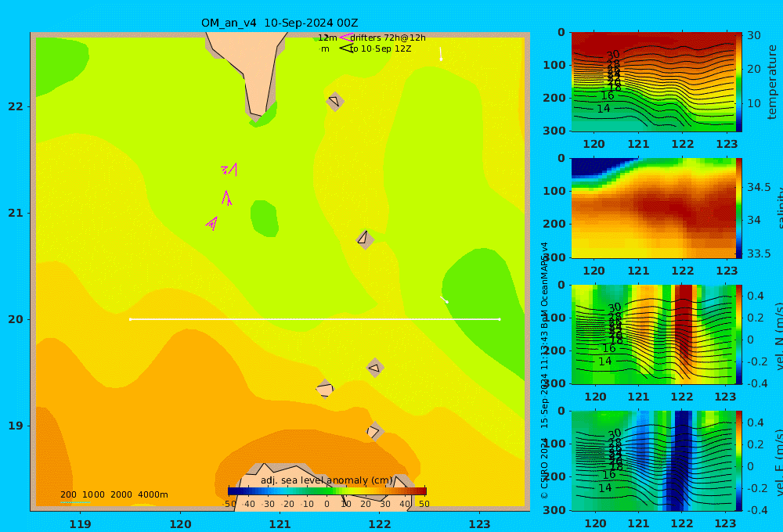Click the dark red core in the vel. N panel
The height and width of the screenshot is (532, 783).
tap(684, 319)
